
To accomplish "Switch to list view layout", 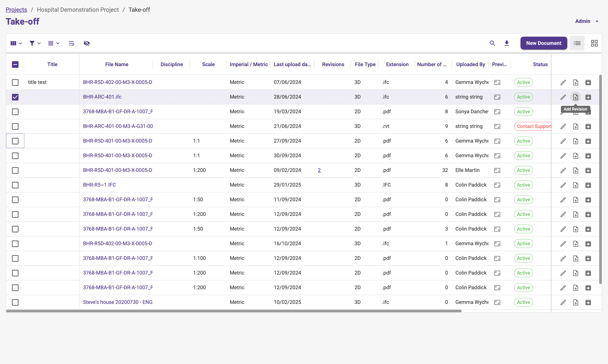I will point(577,43).
